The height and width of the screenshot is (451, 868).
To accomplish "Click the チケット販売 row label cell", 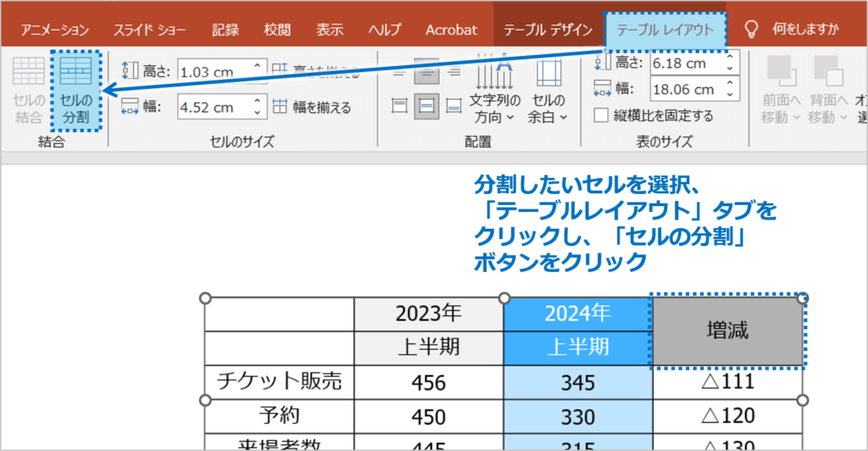I will [280, 381].
